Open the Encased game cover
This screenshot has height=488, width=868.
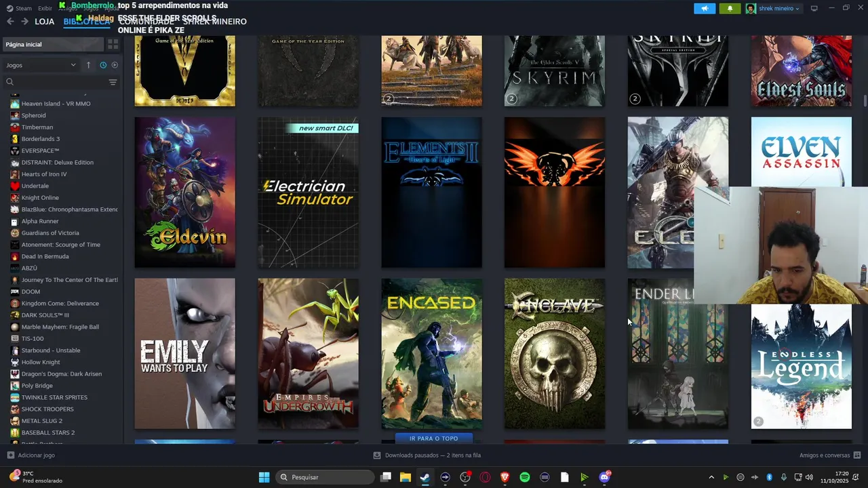tap(432, 354)
